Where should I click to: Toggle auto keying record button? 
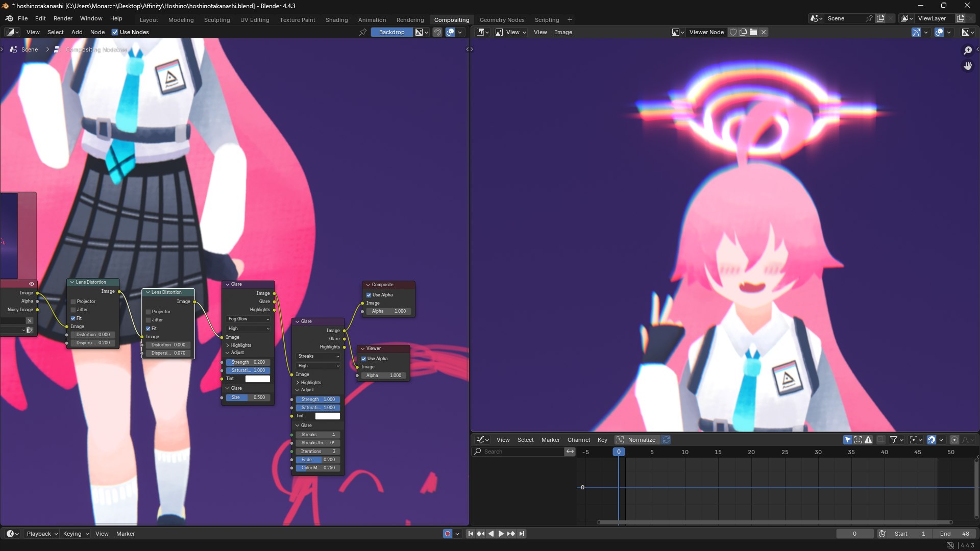(448, 534)
